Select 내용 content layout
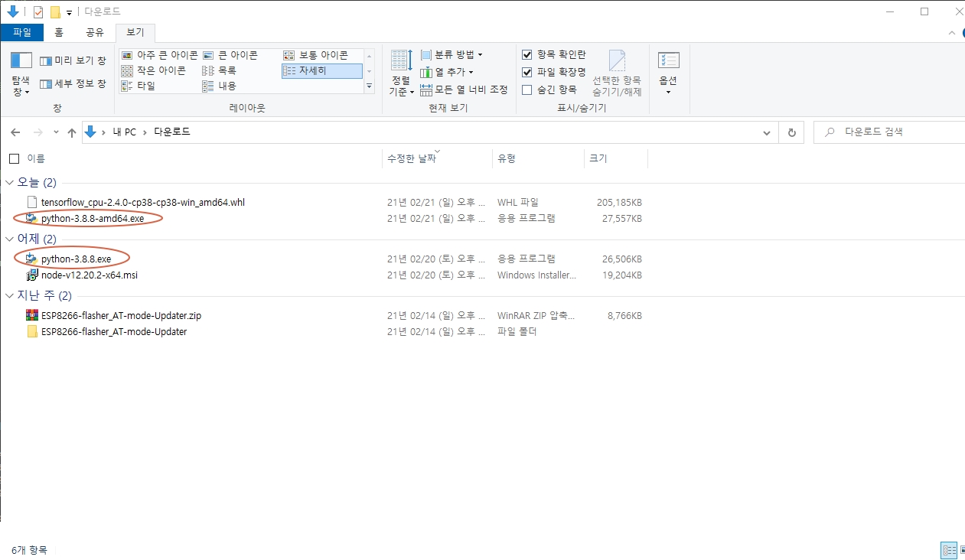Viewport: 965px width, 560px height. (220, 86)
